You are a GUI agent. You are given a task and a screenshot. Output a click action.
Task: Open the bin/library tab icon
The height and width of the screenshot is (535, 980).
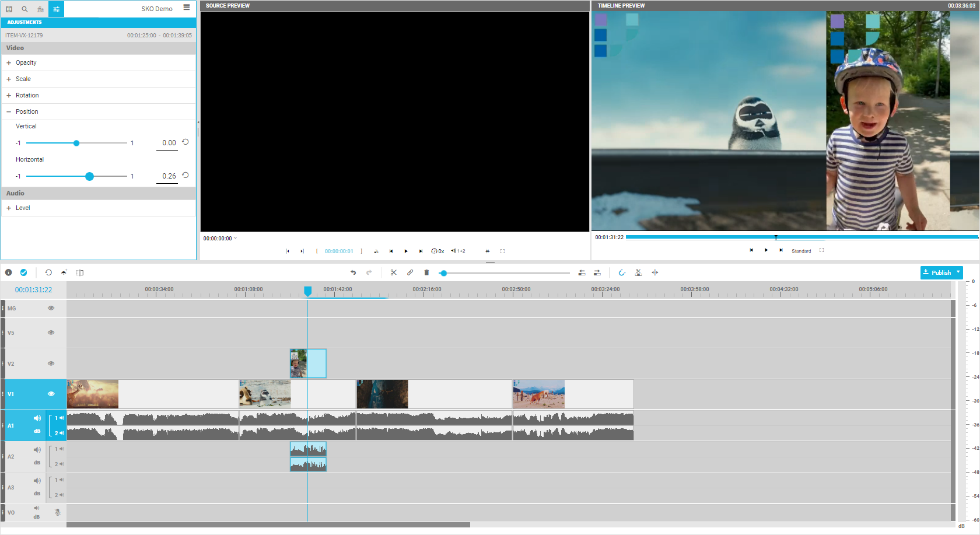click(x=9, y=9)
